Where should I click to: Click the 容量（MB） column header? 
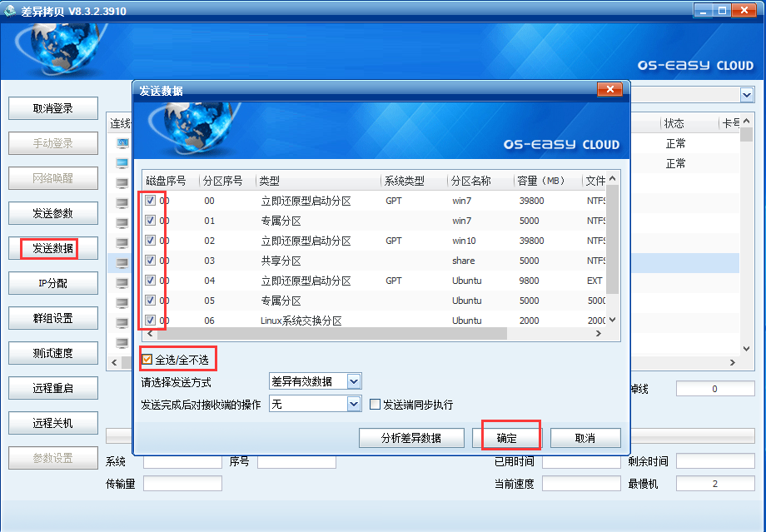tap(540, 181)
